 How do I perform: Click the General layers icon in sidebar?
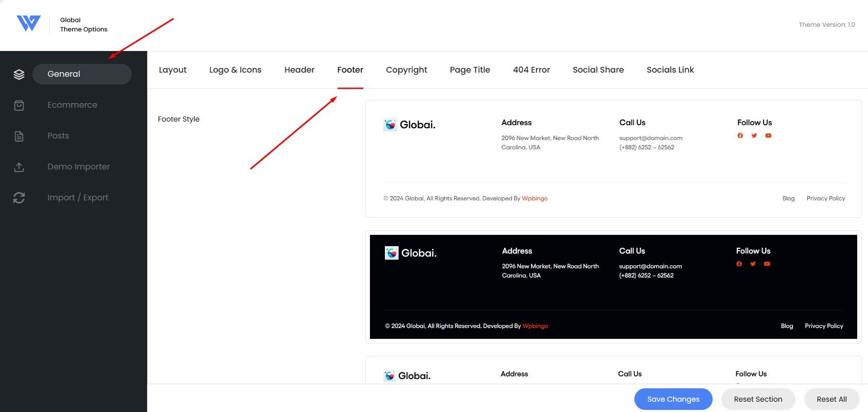coord(19,74)
